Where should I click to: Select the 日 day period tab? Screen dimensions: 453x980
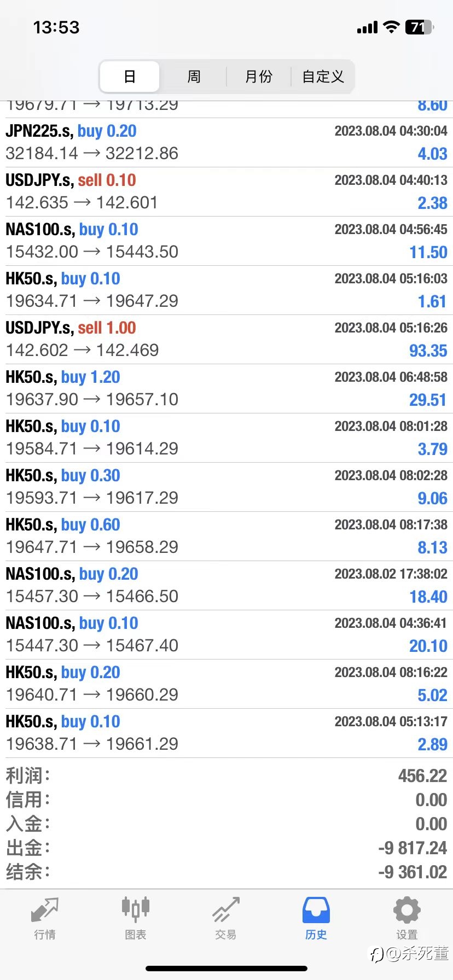(x=130, y=77)
